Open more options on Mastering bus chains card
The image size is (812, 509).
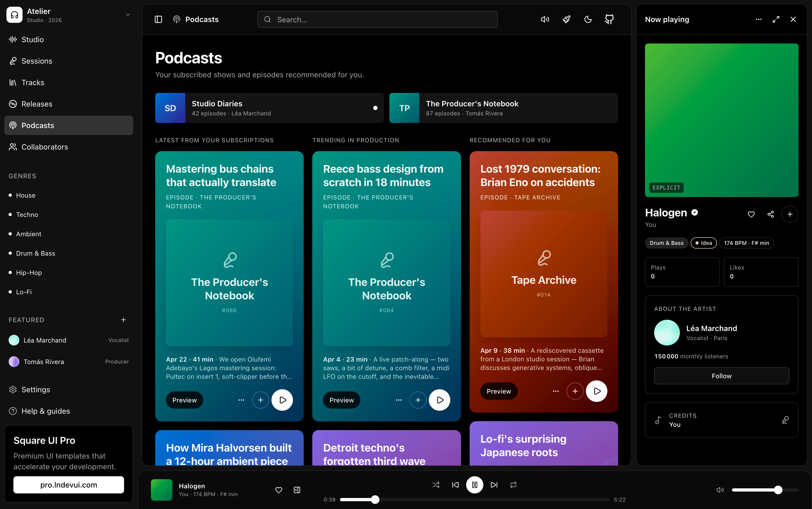(241, 400)
